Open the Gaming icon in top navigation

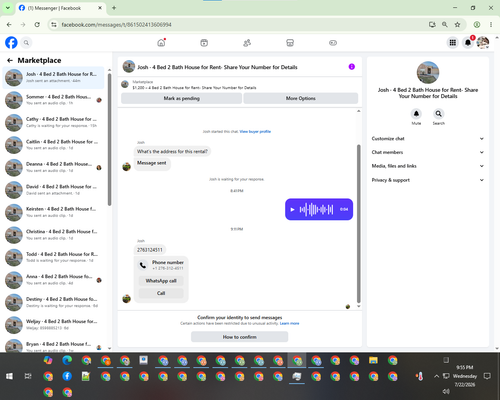[x=333, y=43]
